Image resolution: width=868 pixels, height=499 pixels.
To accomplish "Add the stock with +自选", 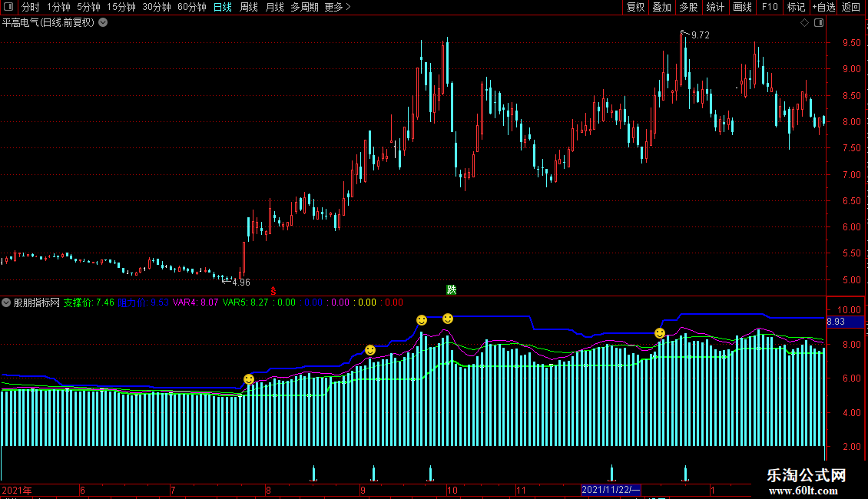I will pyautogui.click(x=823, y=7).
